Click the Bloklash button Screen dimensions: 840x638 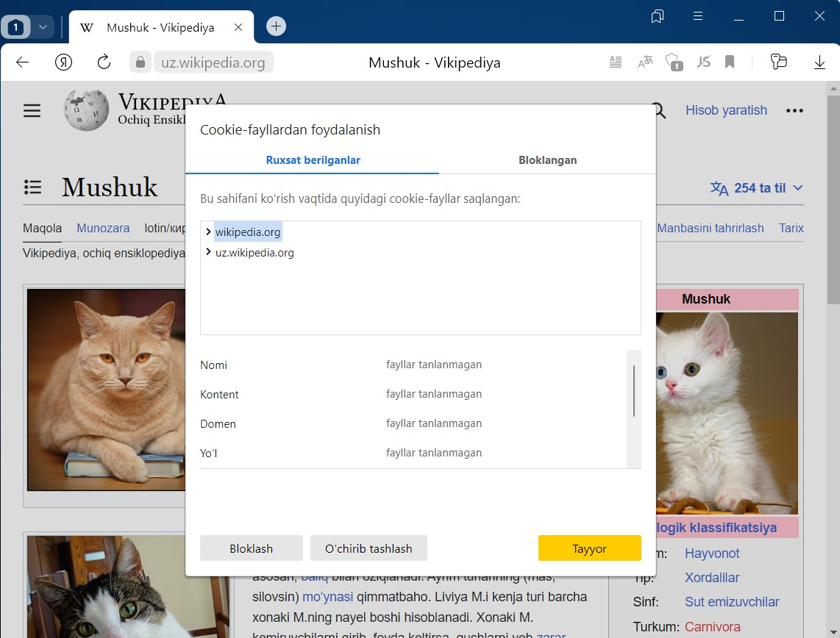pyautogui.click(x=251, y=548)
